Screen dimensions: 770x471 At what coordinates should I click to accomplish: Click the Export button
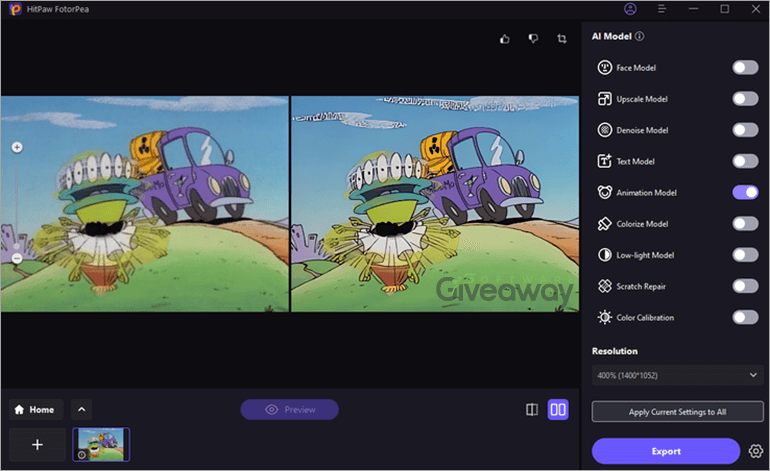tap(665, 451)
